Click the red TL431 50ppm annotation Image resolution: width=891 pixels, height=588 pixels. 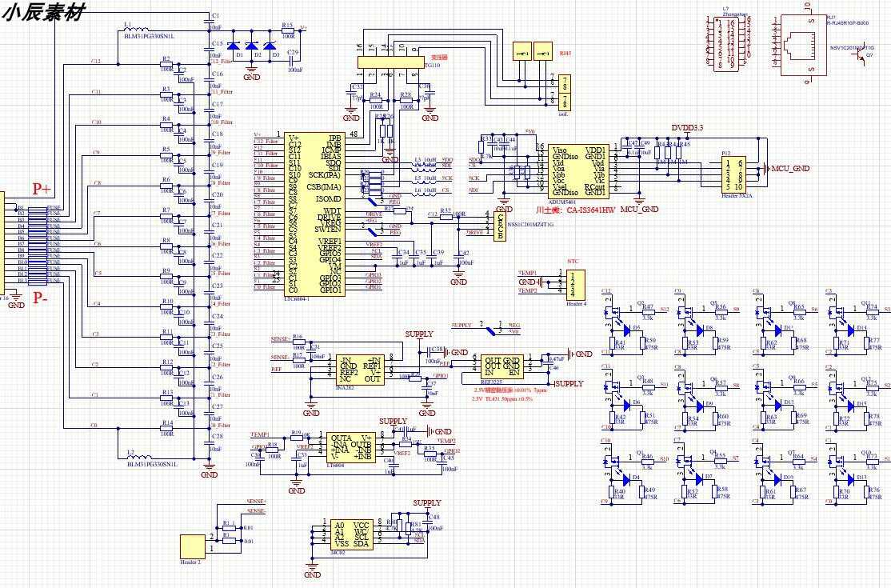502,399
